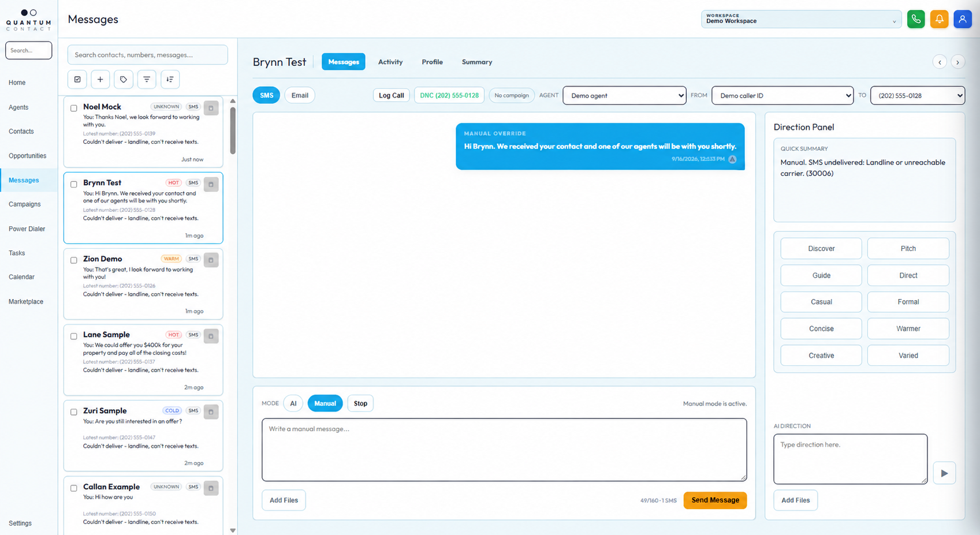Click the select-all checkmark toolbar icon
This screenshot has height=535, width=980.
(x=77, y=79)
